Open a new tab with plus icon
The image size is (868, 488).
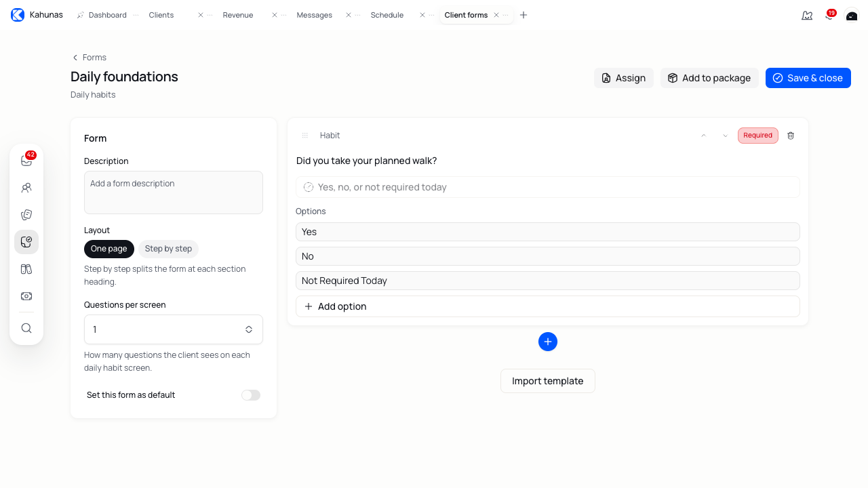pyautogui.click(x=524, y=15)
